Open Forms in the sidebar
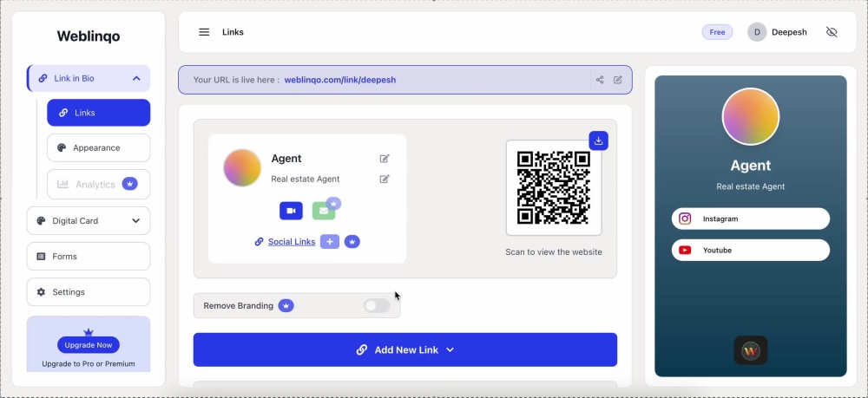Screen dimensions: 868x398 [x=89, y=256]
